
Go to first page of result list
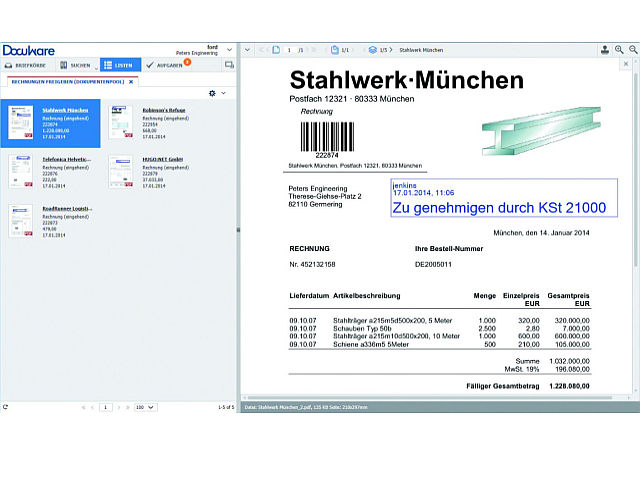coord(84,407)
